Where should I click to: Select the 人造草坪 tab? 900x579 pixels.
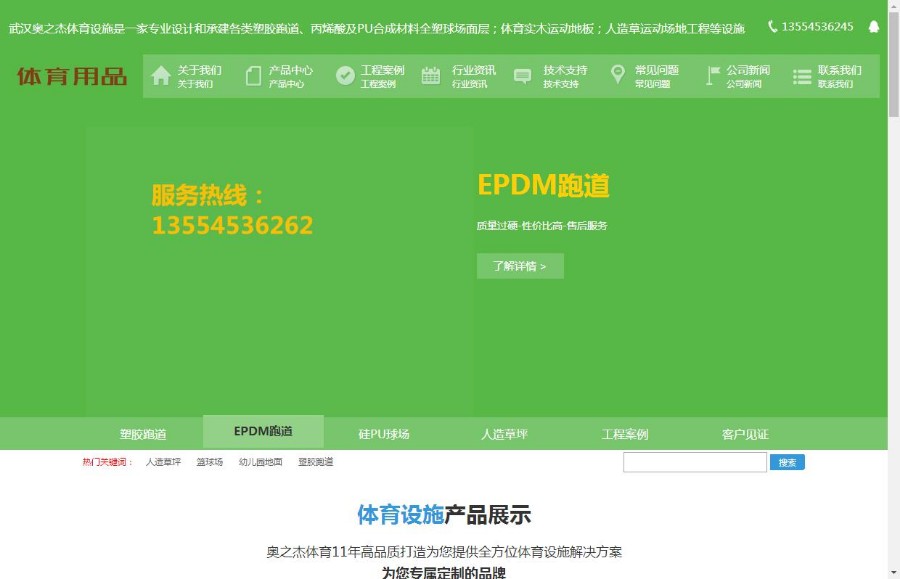[504, 434]
